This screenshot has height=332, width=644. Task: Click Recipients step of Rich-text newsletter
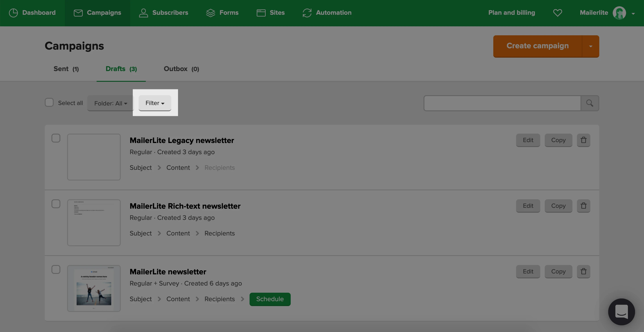click(220, 233)
